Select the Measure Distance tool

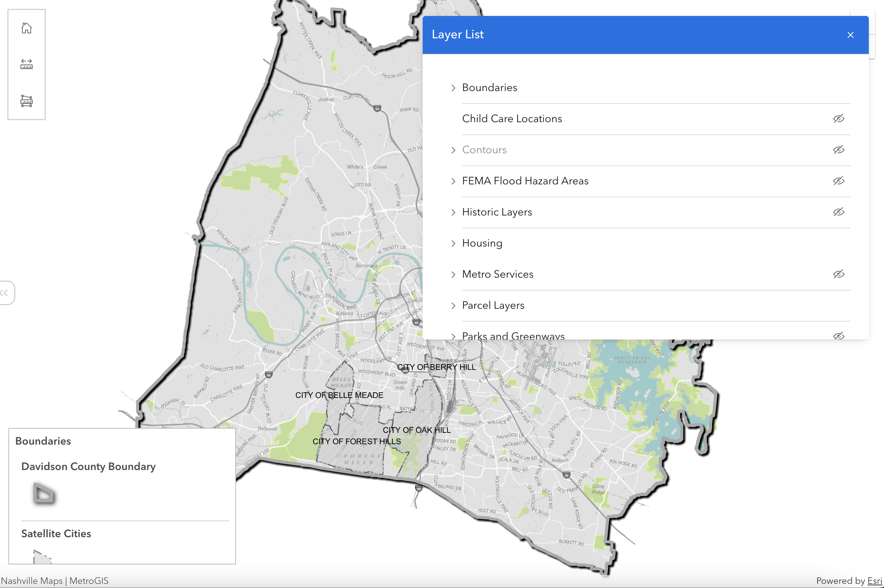[x=26, y=64]
